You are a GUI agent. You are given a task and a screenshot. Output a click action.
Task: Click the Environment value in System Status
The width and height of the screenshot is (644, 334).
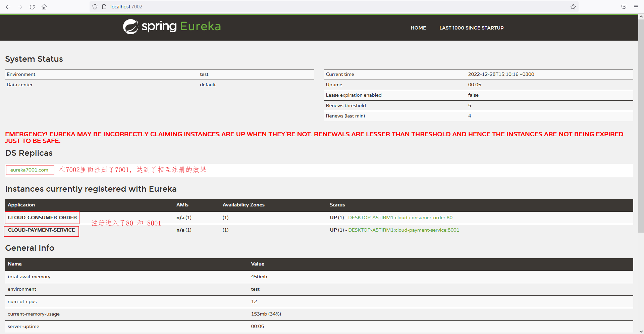204,74
